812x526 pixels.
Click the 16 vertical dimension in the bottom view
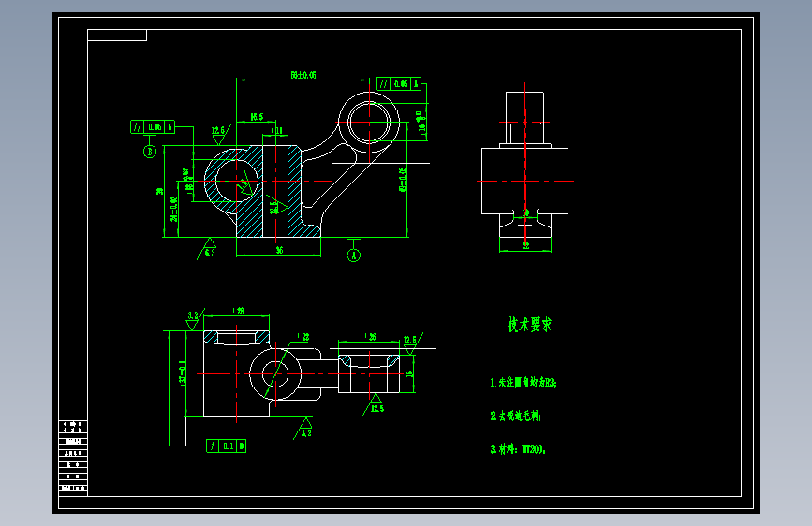pos(409,373)
